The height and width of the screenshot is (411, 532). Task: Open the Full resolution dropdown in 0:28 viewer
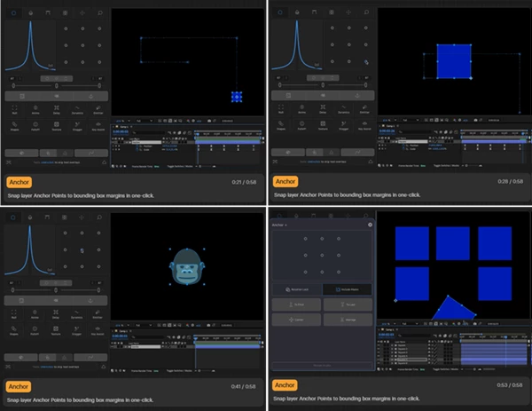coord(411,120)
